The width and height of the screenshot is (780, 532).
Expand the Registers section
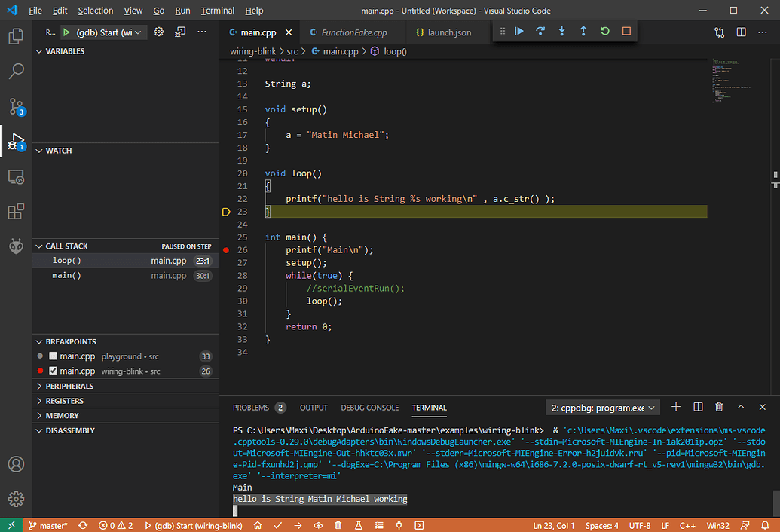(64, 401)
